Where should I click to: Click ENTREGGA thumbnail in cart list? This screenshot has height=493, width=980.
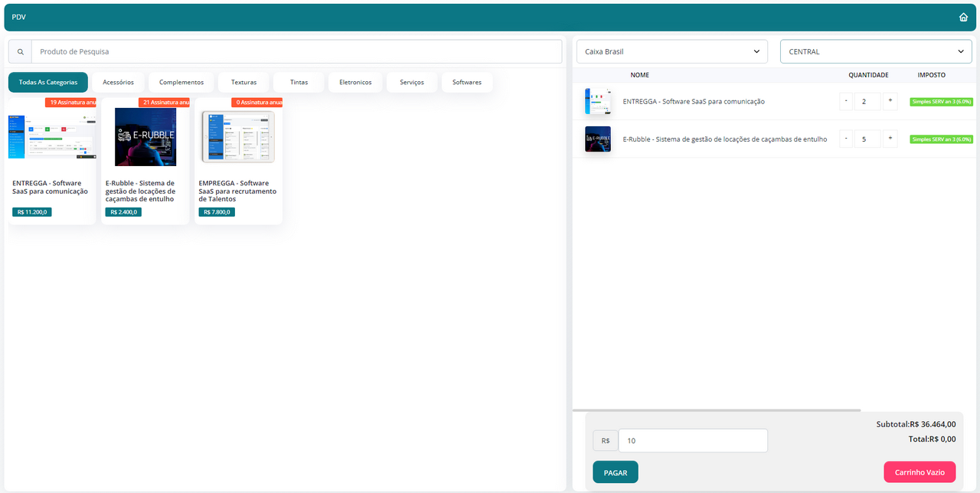pyautogui.click(x=598, y=101)
